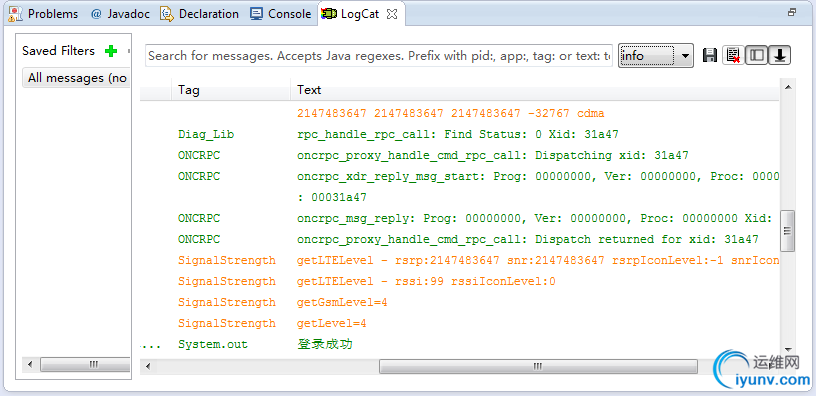Switch to the Problems tab

44,14
